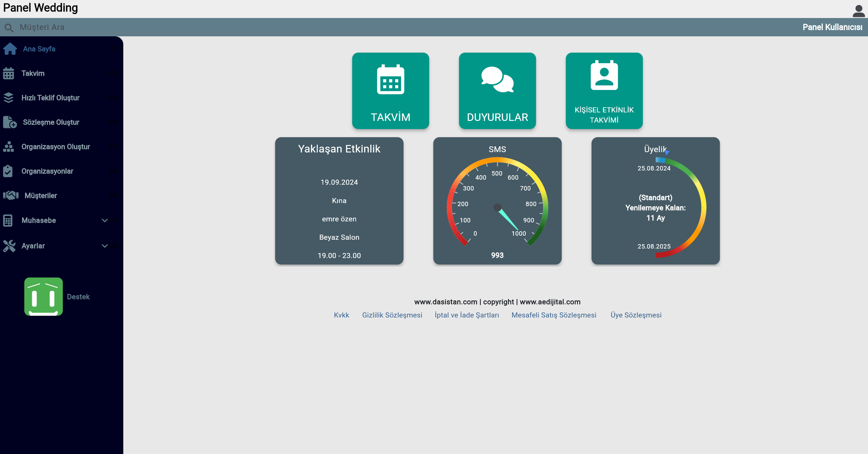The height and width of the screenshot is (454, 868).
Task: Click the Müşteriler handshake icon
Action: coord(11,196)
